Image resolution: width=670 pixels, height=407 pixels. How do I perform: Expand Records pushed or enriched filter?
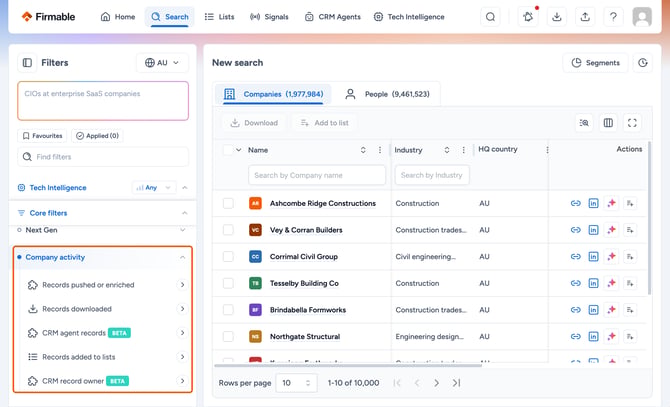[x=182, y=285]
